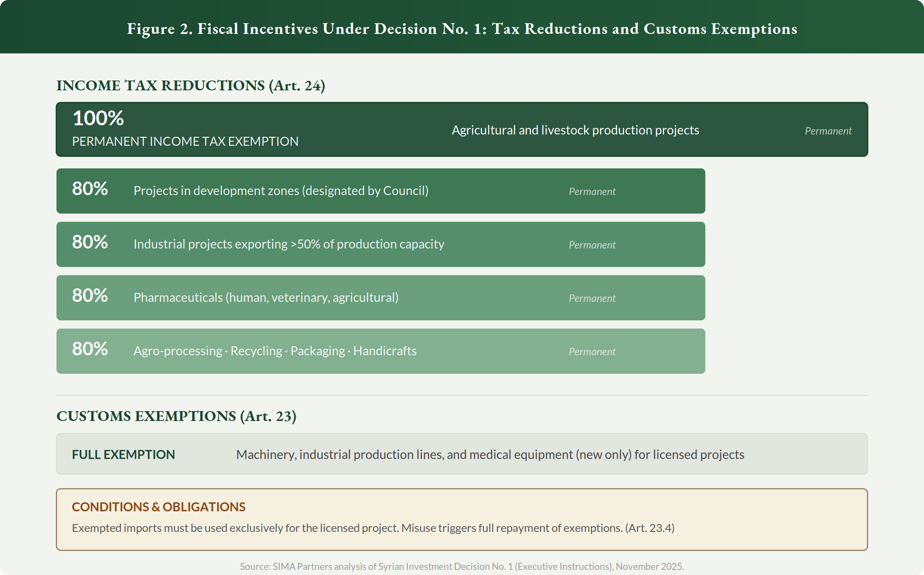Select Agricultural and livestock production projects text

[x=575, y=130]
